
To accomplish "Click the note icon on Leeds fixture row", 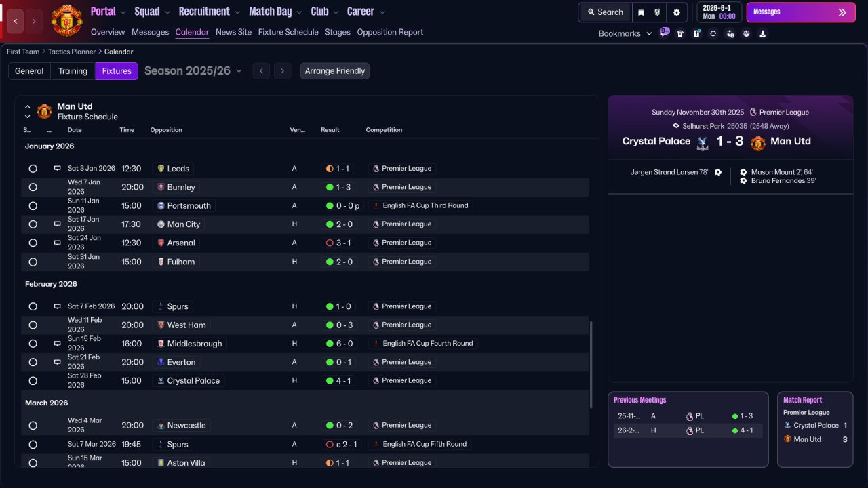I will (x=58, y=168).
